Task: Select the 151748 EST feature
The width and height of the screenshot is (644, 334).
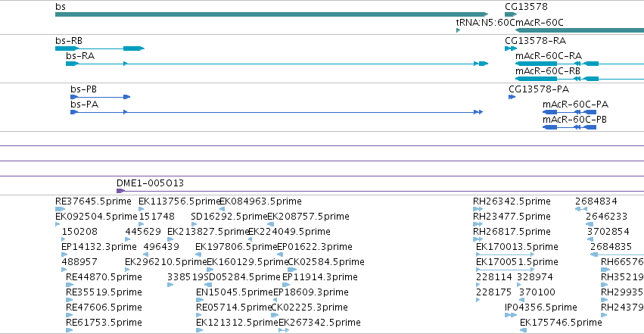Action: pos(142,224)
